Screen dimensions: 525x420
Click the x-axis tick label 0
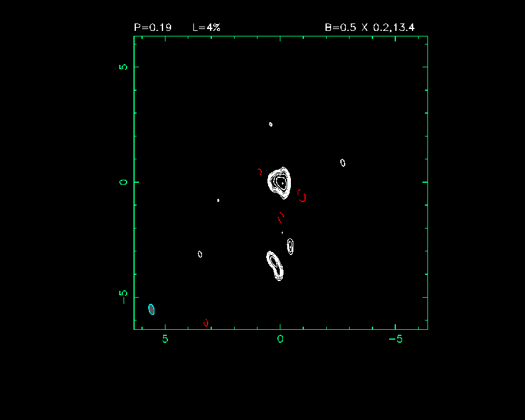click(280, 339)
